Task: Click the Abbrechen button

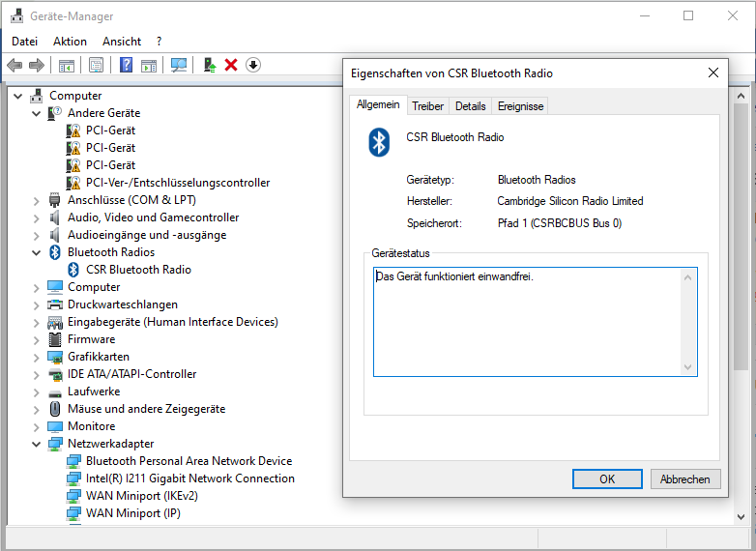Action: point(685,479)
